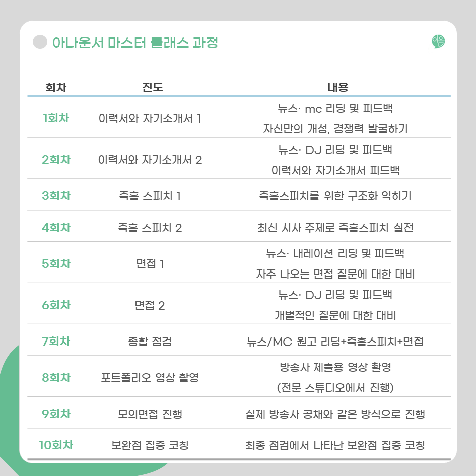This screenshot has width=476, height=476.
Task: Select the 종합 점검 progress cell
Action: pyautogui.click(x=150, y=341)
